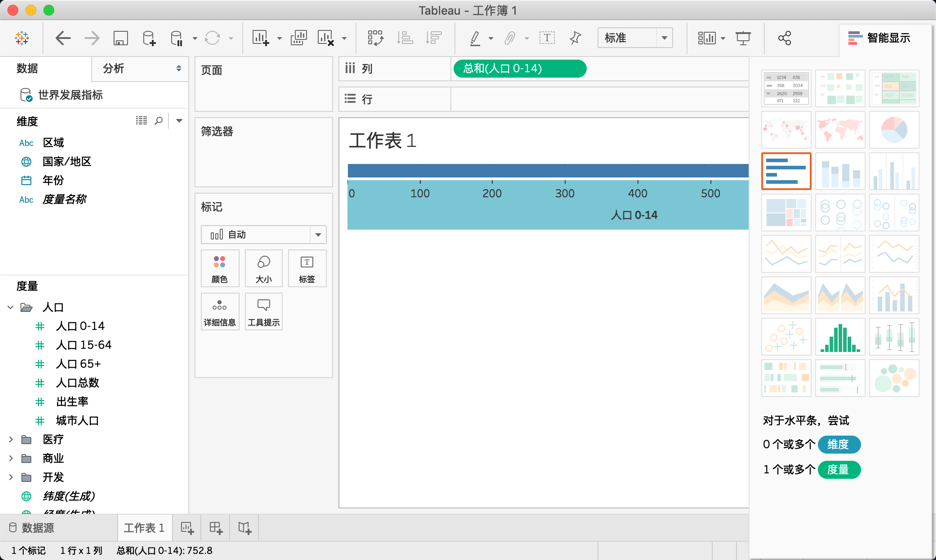
Task: Expand the 商业 folder
Action: [x=10, y=459]
